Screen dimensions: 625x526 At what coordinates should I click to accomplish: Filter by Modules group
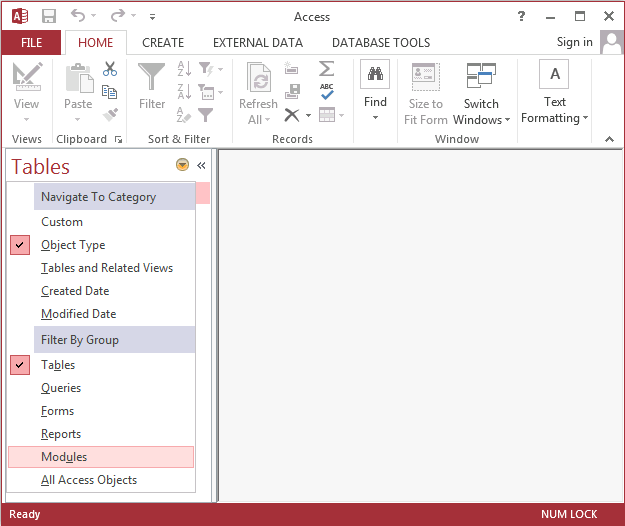point(101,457)
